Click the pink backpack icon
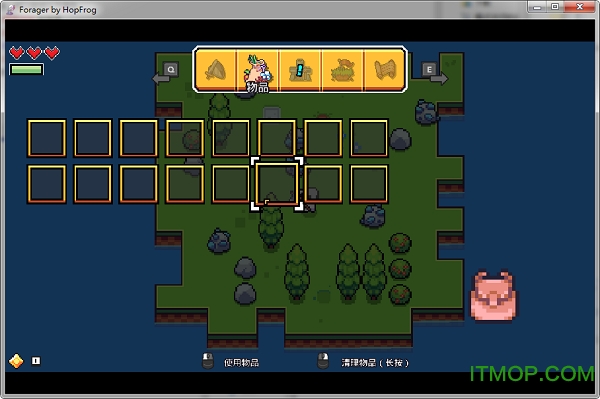 click(494, 296)
